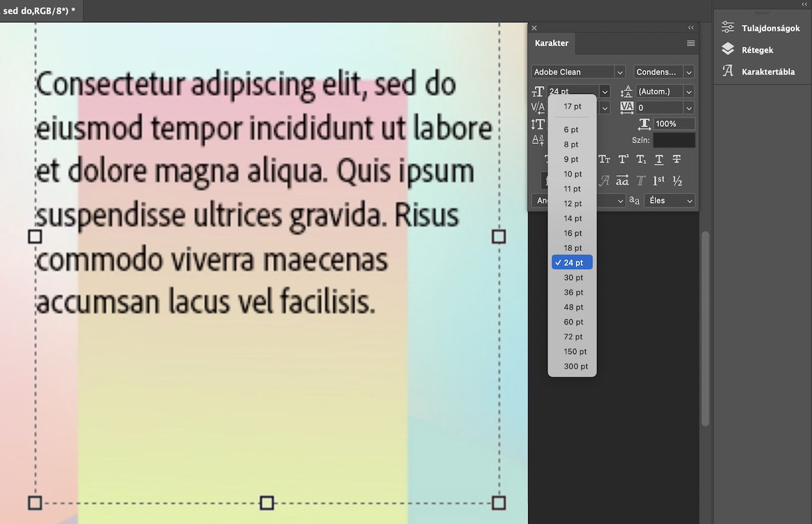This screenshot has height=524, width=812.
Task: Select the 'sed do,RGB/8*' document tab
Action: click(40, 11)
